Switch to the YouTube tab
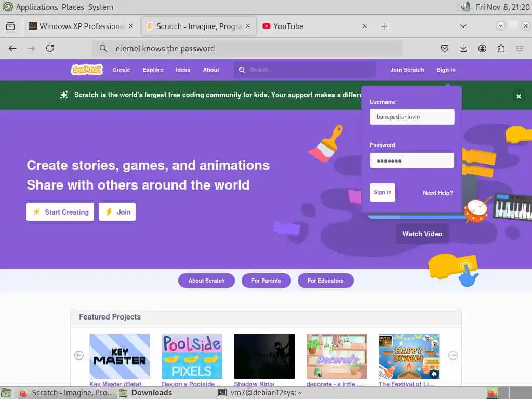Screen dimensions: 532x399 pyautogui.click(x=314, y=26)
